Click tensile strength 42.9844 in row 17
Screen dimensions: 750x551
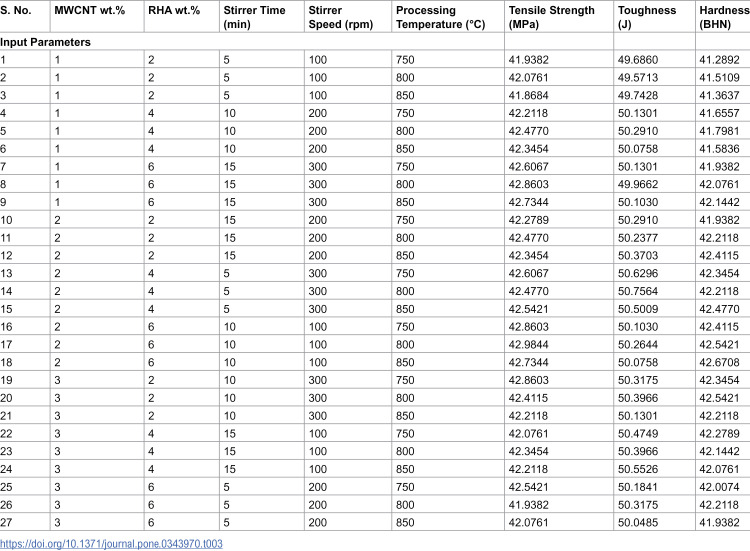click(529, 345)
